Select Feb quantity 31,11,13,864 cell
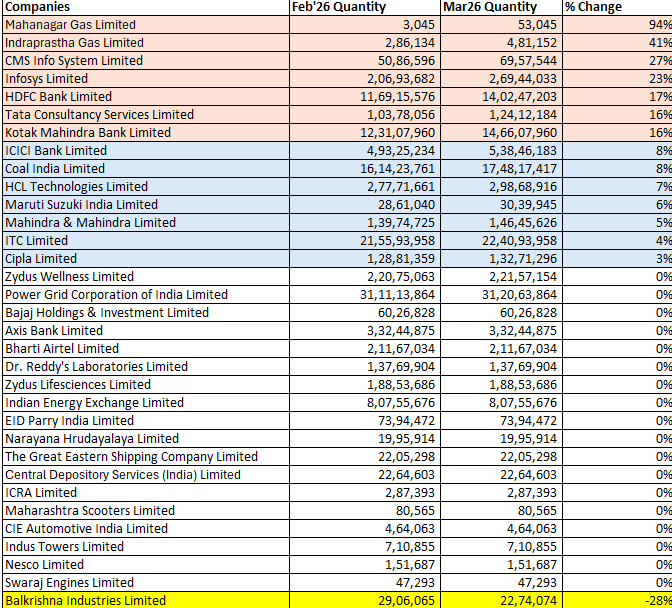The width and height of the screenshot is (672, 608). tap(365, 295)
